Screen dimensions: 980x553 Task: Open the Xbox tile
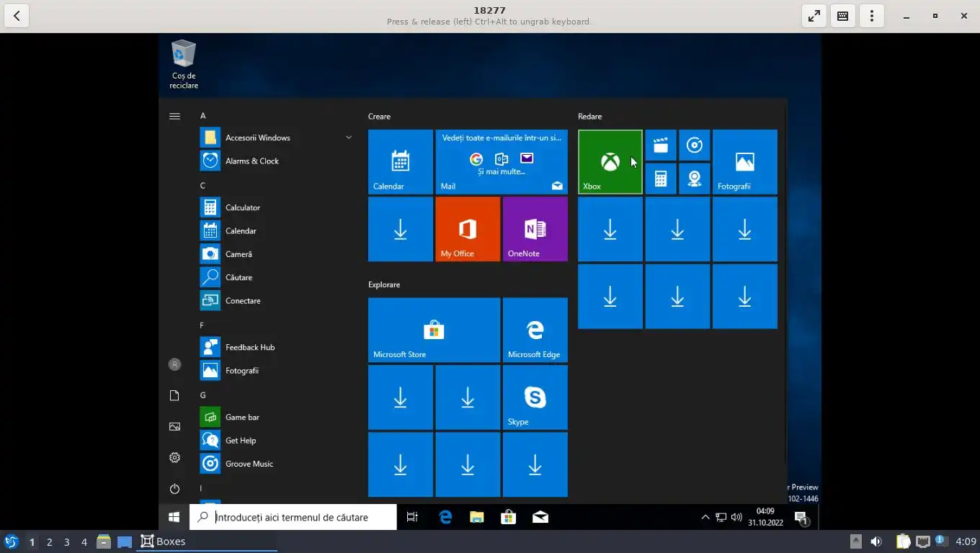click(610, 162)
